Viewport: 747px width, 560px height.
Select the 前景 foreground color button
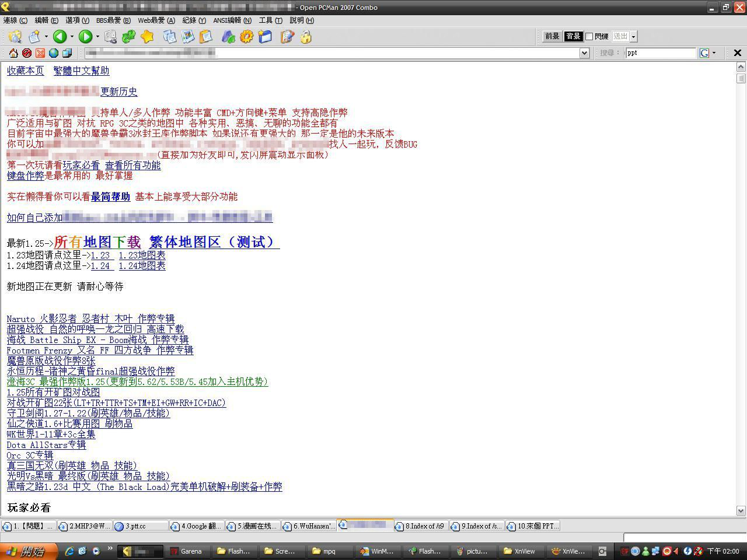552,36
